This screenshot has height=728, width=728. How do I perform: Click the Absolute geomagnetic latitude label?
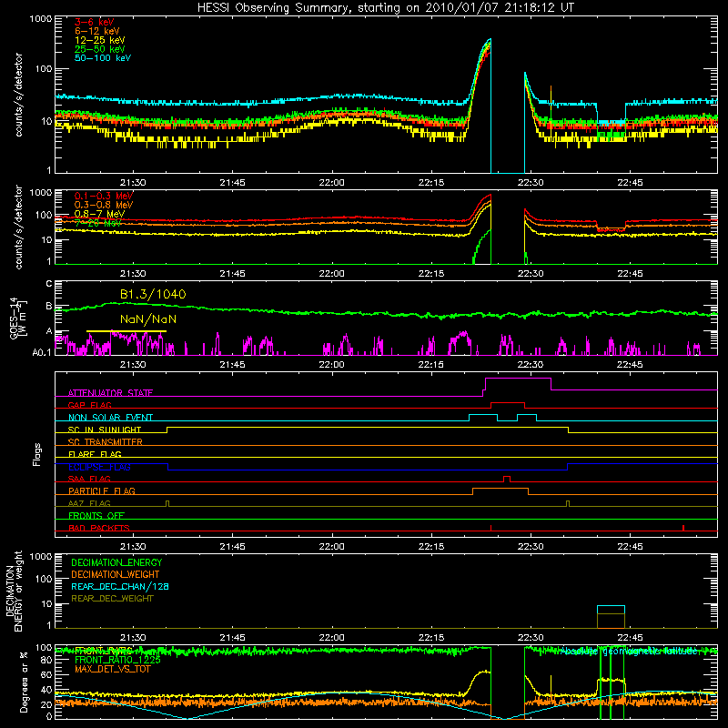coord(629,652)
